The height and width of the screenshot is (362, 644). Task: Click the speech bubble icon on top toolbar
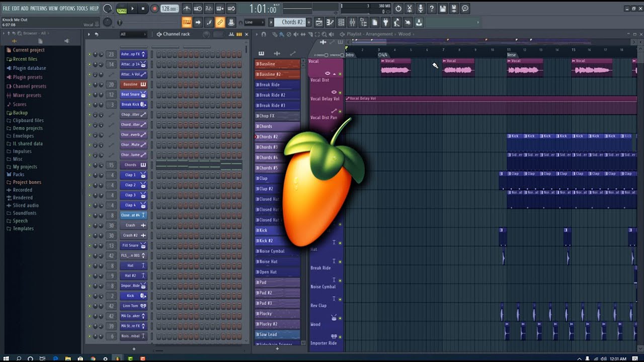465,9
